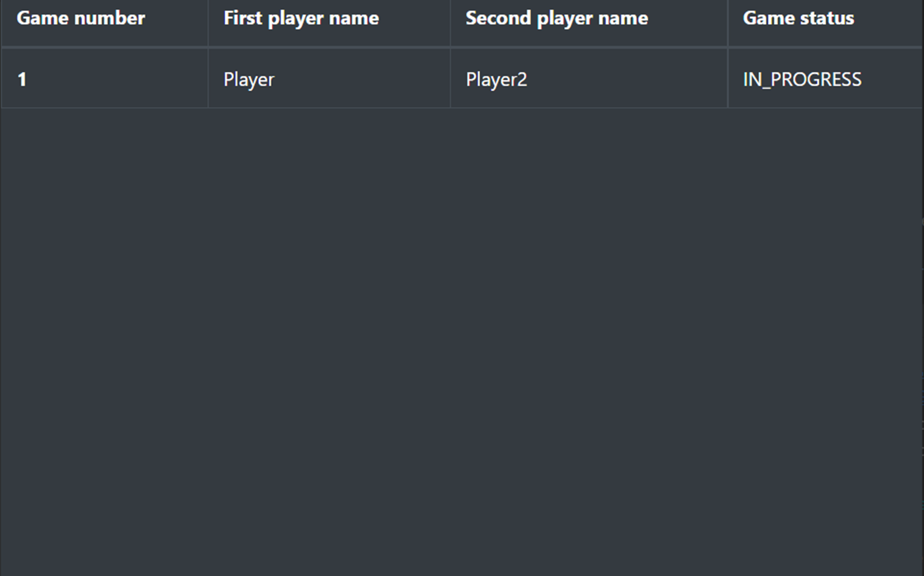Click the empty area below the table
This screenshot has height=576, width=924.
[x=461, y=308]
